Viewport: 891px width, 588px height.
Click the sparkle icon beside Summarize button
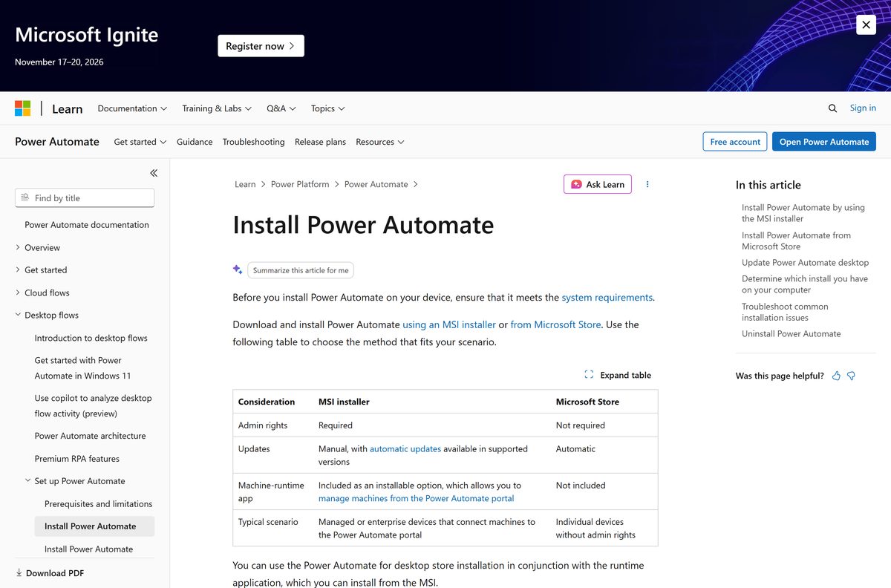click(238, 269)
